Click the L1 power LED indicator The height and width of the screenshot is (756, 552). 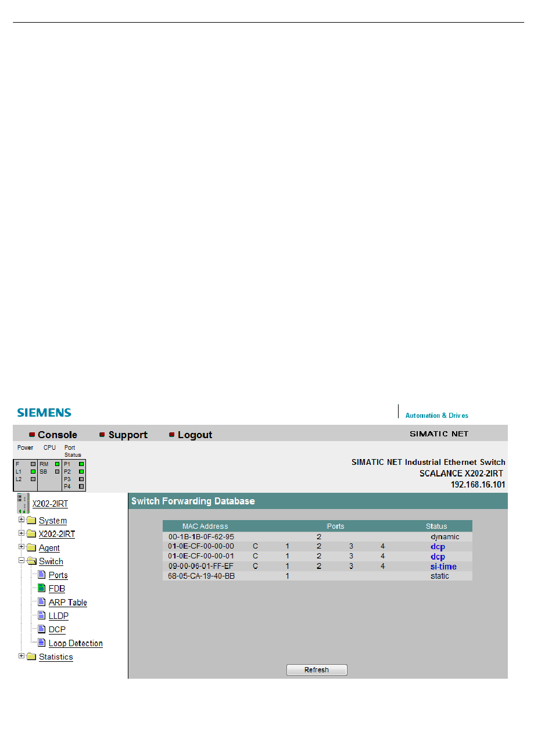(x=33, y=472)
